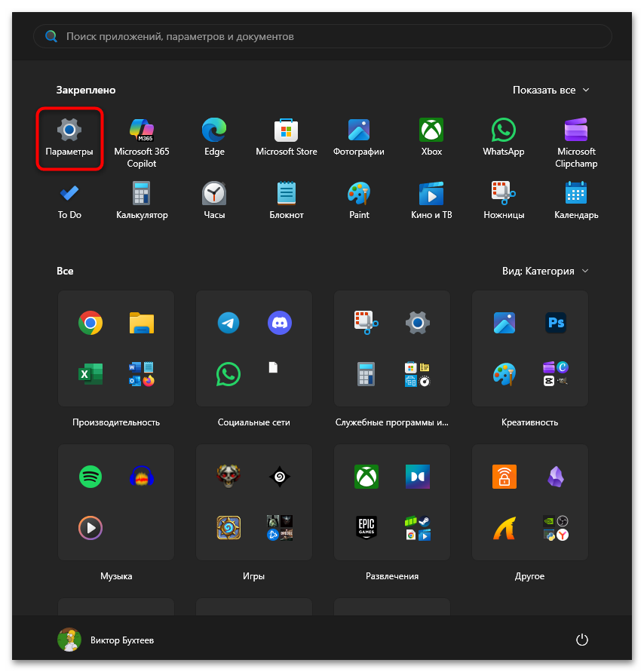Viewport: 644px width, 672px height.
Task: Launch Telegram in Социальные сети group
Action: pyautogui.click(x=228, y=324)
